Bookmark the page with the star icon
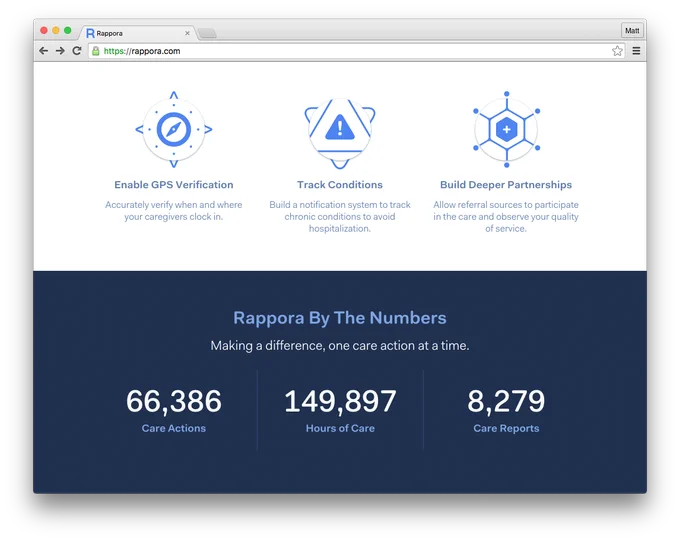The height and width of the screenshot is (541, 680). [617, 51]
